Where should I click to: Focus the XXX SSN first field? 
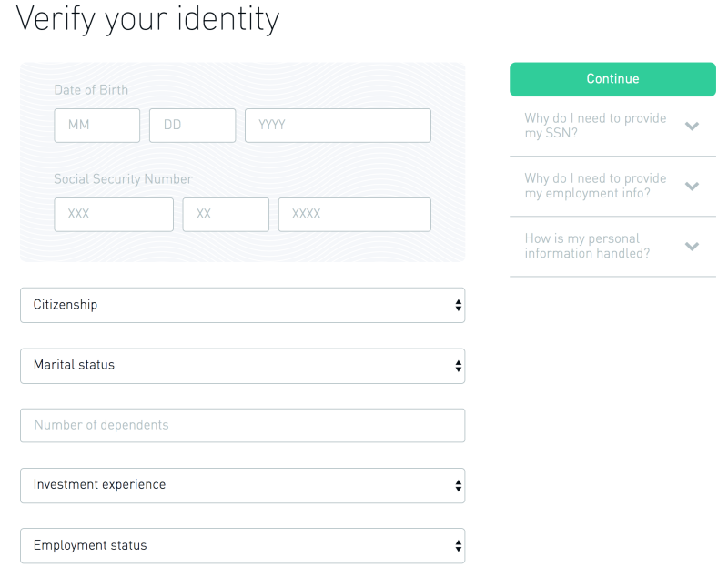114,215
